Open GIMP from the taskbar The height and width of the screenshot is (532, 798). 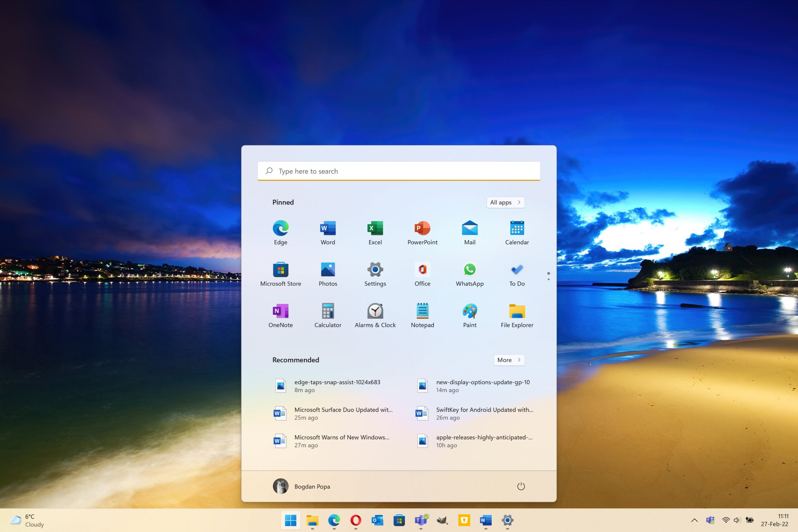click(x=442, y=520)
